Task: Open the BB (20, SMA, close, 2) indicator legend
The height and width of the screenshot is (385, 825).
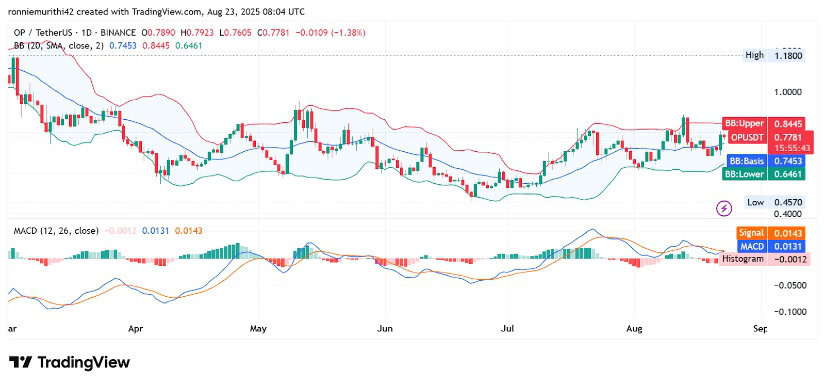Action: coord(56,46)
